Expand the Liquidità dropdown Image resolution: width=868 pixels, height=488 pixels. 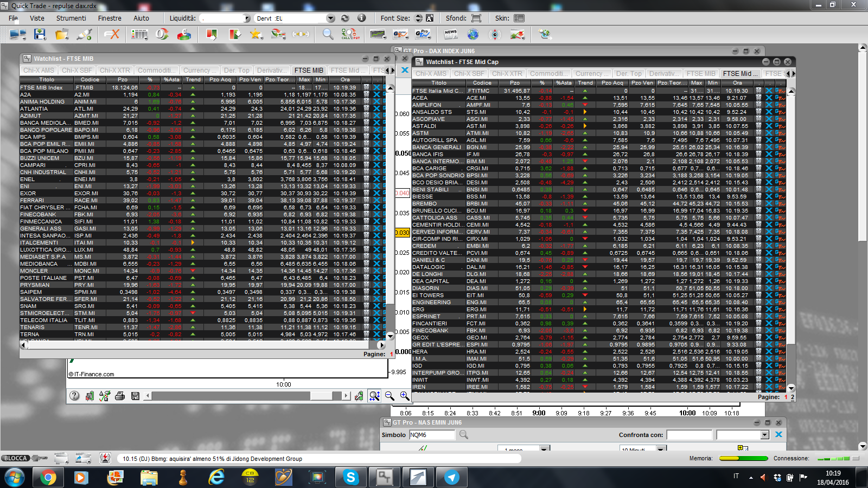247,18
